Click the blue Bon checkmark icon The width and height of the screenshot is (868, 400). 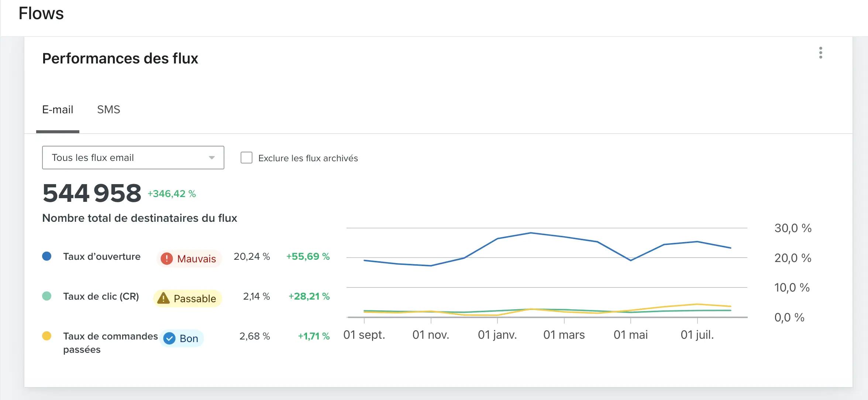tap(169, 338)
